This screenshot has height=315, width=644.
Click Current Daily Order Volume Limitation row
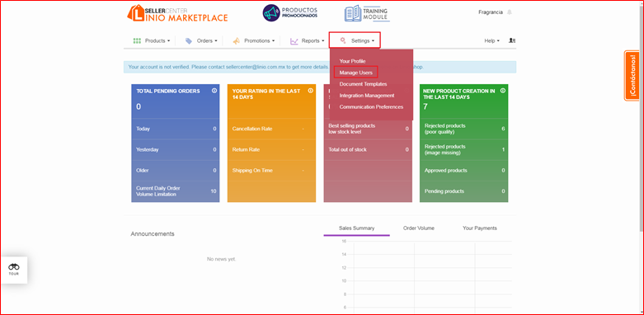point(176,191)
